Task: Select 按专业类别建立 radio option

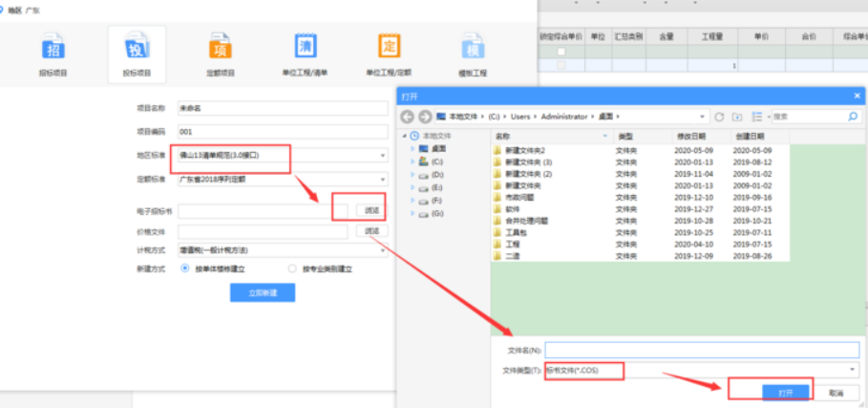Action: [293, 269]
